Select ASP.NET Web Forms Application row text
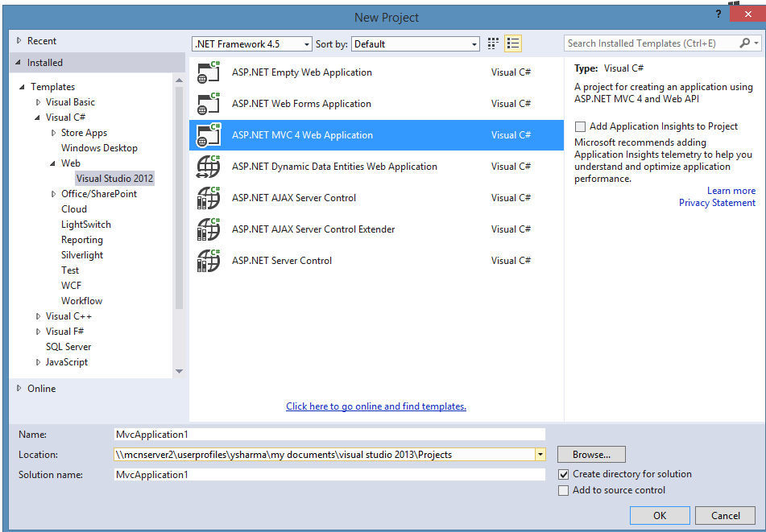The height and width of the screenshot is (532, 766). pos(301,104)
